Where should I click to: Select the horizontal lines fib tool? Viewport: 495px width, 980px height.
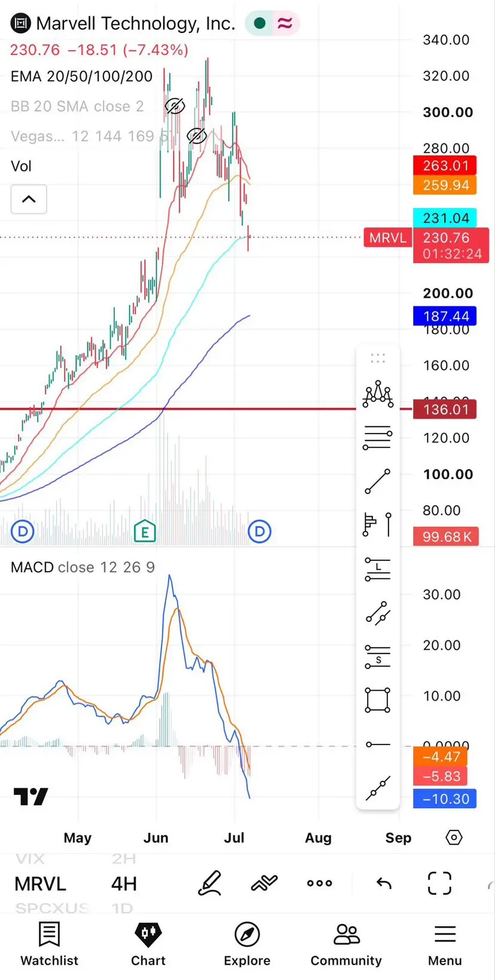pyautogui.click(x=378, y=438)
